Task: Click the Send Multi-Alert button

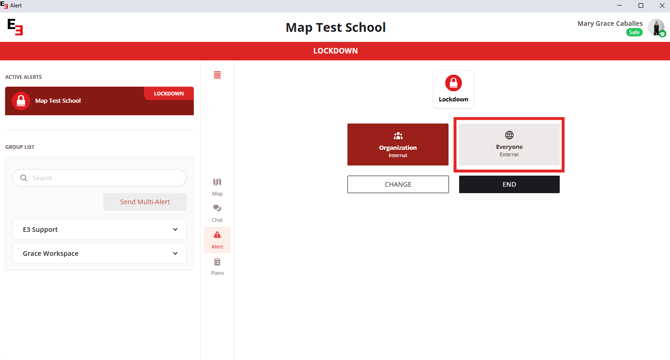Action: coord(144,202)
